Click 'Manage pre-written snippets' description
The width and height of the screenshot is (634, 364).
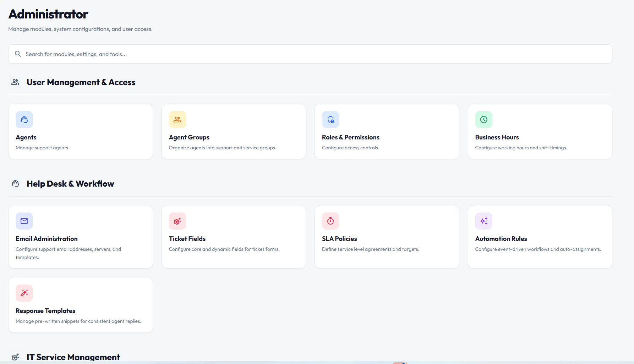pos(78,321)
